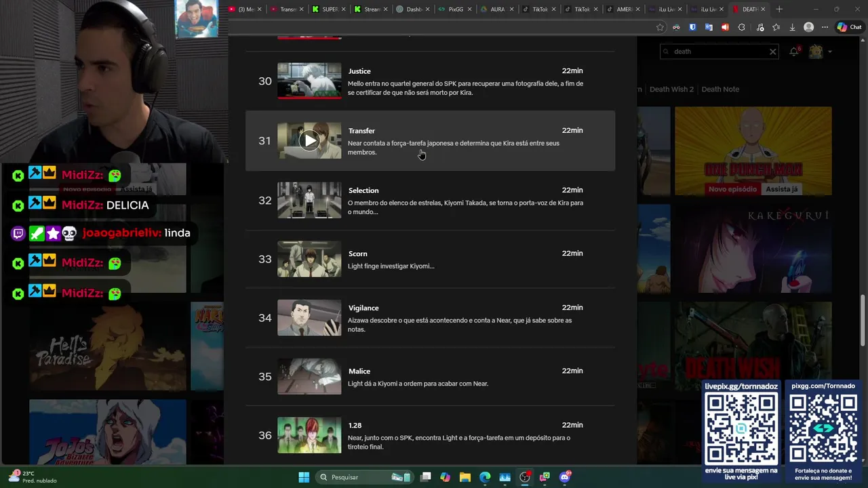Screen dimensions: 868x488
Task: Click episode title 'Malice'
Action: click(359, 371)
